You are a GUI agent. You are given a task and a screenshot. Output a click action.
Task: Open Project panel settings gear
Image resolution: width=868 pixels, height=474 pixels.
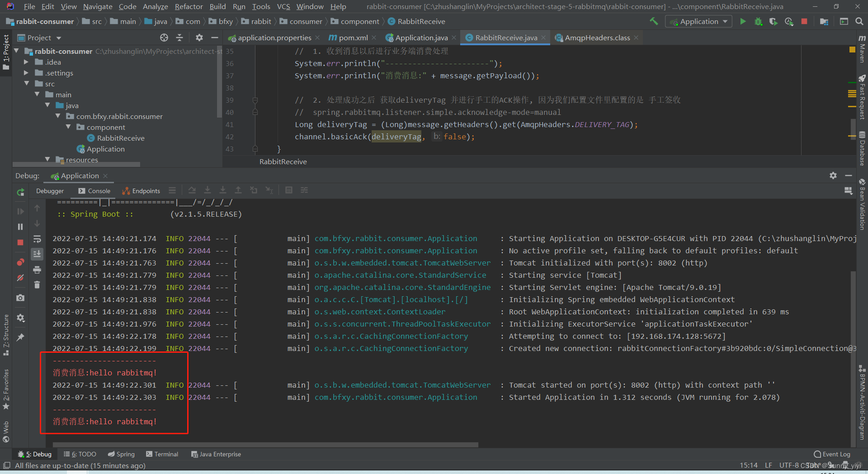point(199,38)
